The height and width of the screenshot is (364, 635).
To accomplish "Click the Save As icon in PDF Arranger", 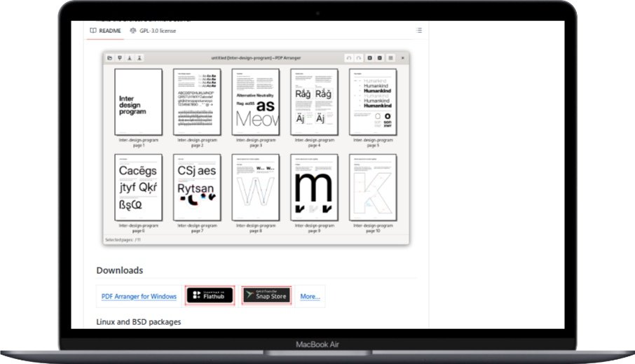I will (x=139, y=58).
